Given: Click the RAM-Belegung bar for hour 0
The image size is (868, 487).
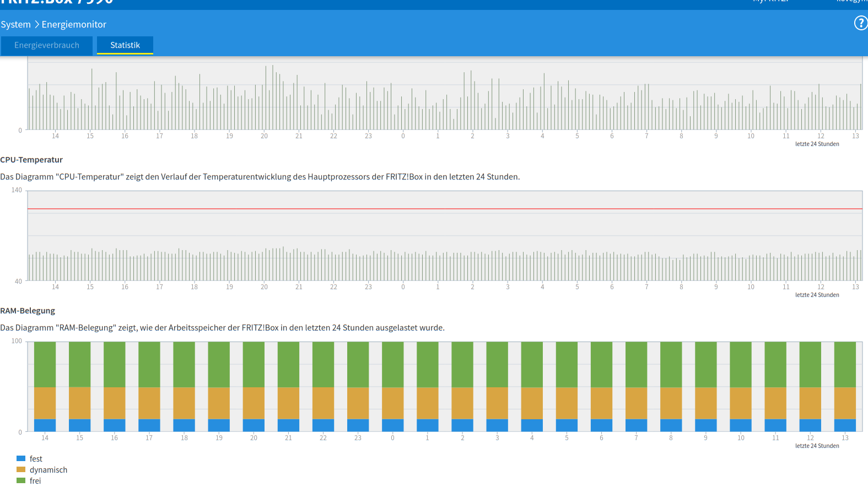Looking at the screenshot, I should (392, 387).
